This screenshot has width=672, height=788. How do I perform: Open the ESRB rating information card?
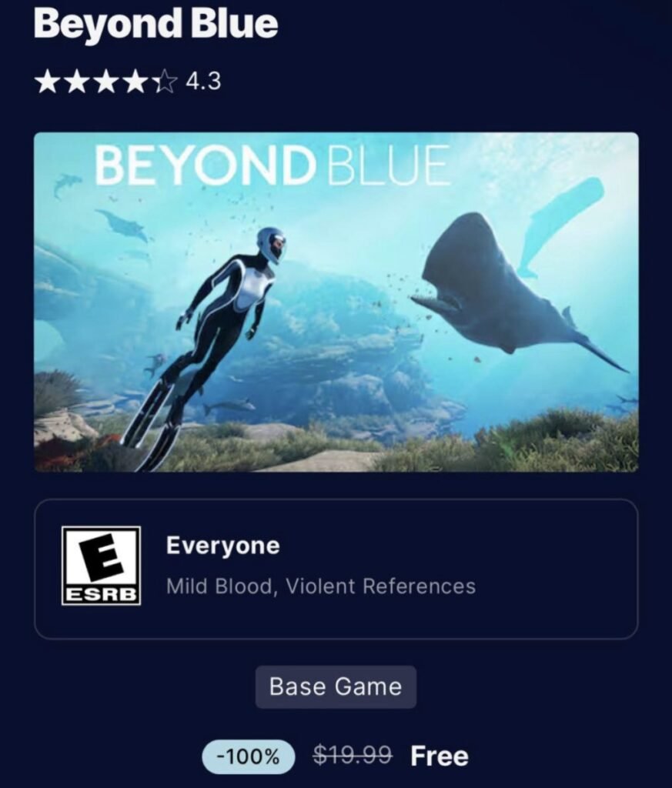click(336, 569)
